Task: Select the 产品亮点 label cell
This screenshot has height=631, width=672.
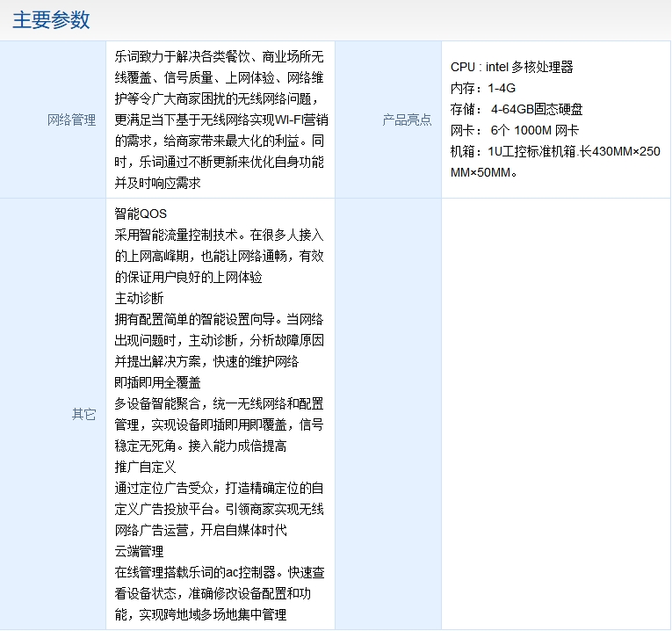Action: (388, 120)
